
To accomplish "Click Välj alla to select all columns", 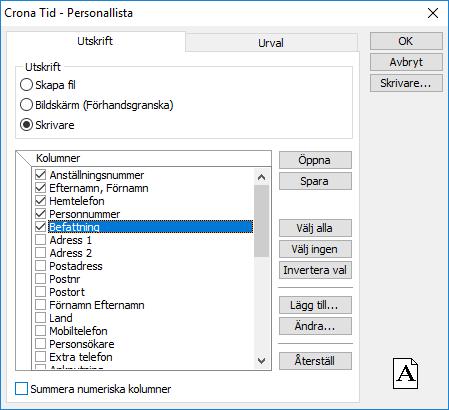I will coord(315,228).
